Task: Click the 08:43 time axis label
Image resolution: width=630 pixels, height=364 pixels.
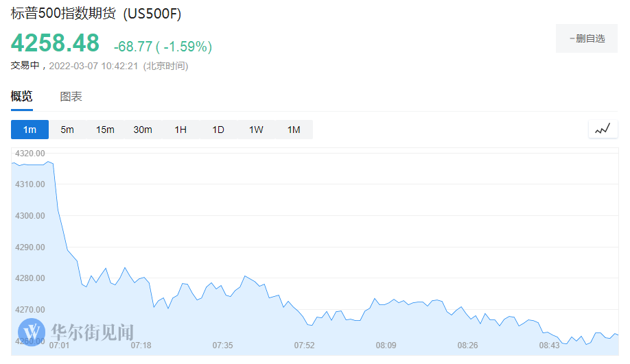Action: point(549,345)
